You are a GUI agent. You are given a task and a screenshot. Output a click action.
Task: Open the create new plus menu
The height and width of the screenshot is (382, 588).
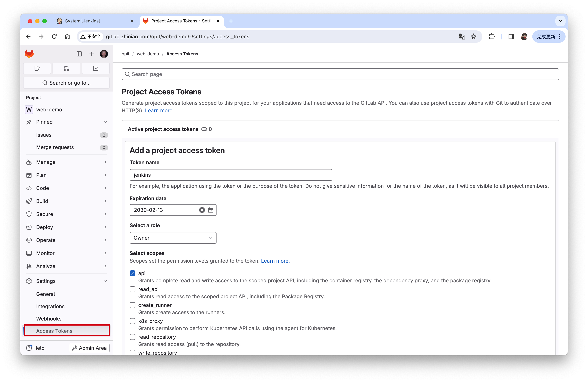91,54
